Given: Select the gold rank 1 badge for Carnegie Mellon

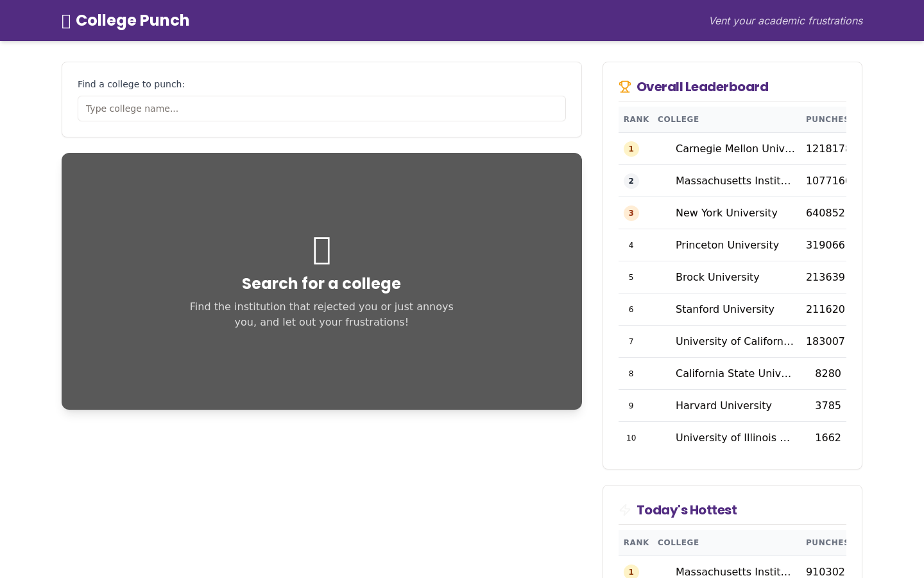Looking at the screenshot, I should (x=631, y=149).
